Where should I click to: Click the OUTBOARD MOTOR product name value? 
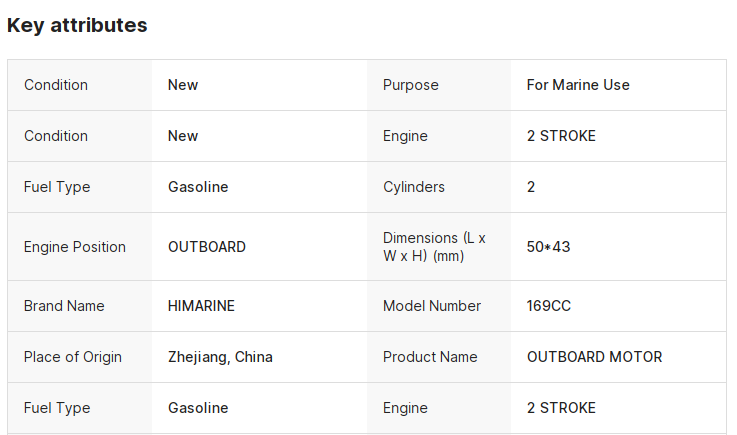coord(594,357)
